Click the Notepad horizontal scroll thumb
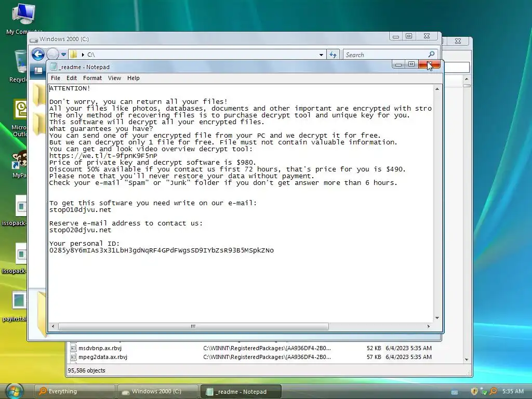Viewport: 532px width, 399px height. (193, 326)
